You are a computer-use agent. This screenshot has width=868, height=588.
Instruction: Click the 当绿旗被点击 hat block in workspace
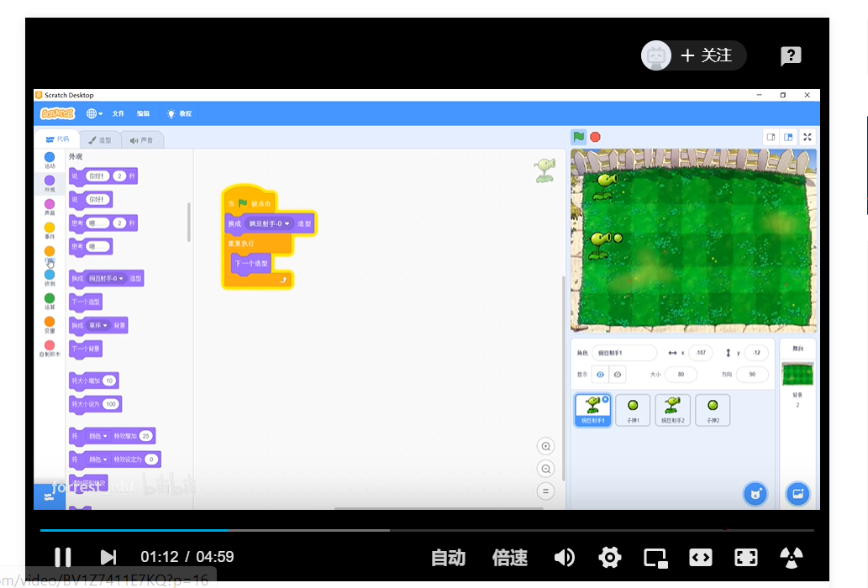coord(250,202)
